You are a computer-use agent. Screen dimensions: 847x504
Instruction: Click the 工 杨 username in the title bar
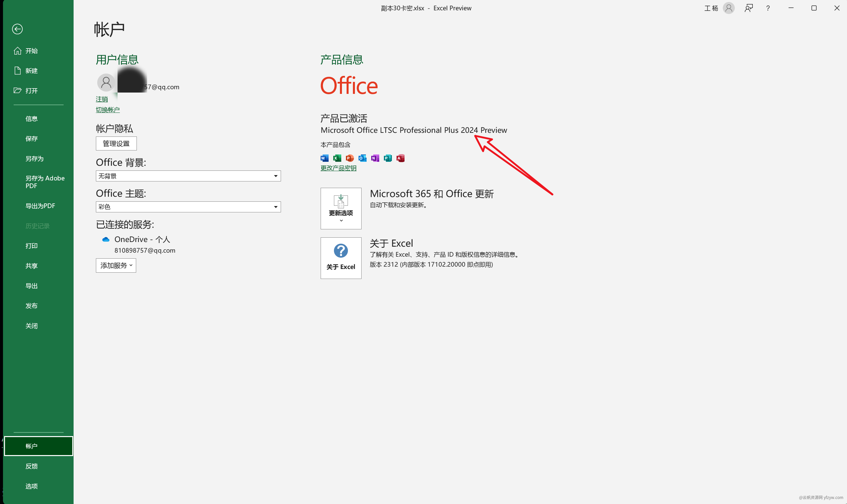click(x=711, y=8)
